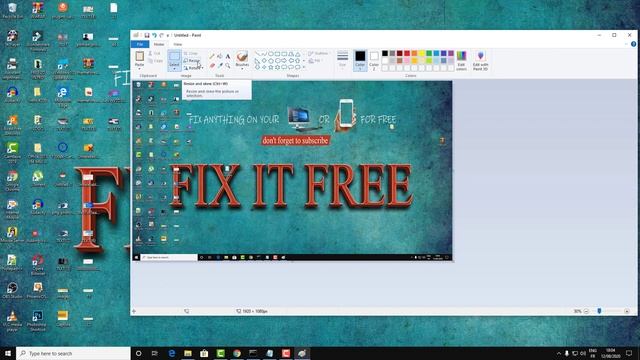Screen dimensions: 640x360
Task: Activate the Color 2 background box
Action: 374,60
